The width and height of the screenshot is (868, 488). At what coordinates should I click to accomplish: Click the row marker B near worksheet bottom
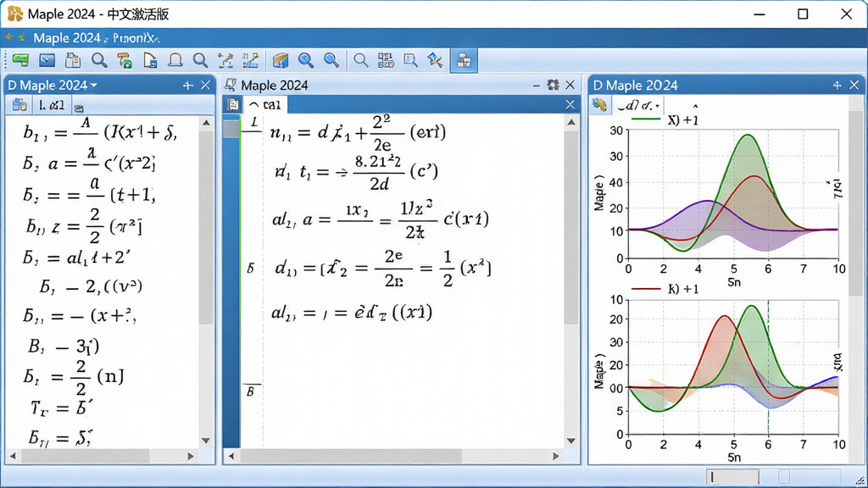[x=250, y=391]
